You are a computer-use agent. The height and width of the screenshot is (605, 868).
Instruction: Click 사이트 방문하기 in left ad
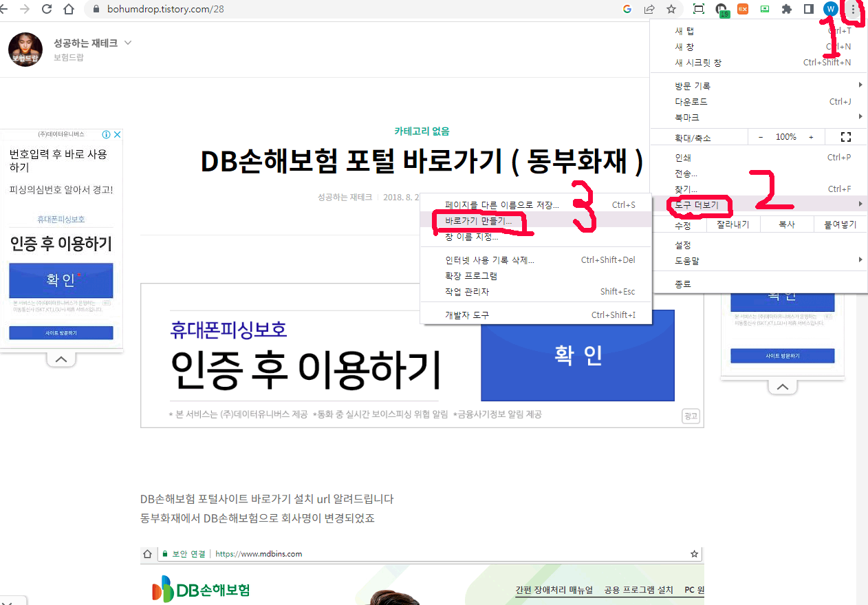pyautogui.click(x=61, y=333)
